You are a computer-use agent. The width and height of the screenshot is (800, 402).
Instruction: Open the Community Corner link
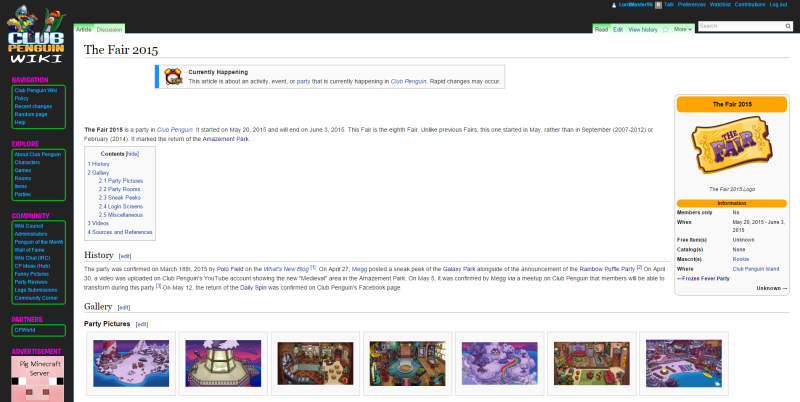pos(36,298)
